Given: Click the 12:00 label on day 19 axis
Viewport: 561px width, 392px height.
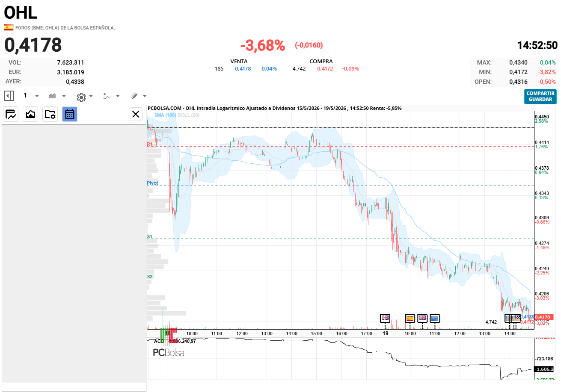Looking at the screenshot, I should 460,333.
